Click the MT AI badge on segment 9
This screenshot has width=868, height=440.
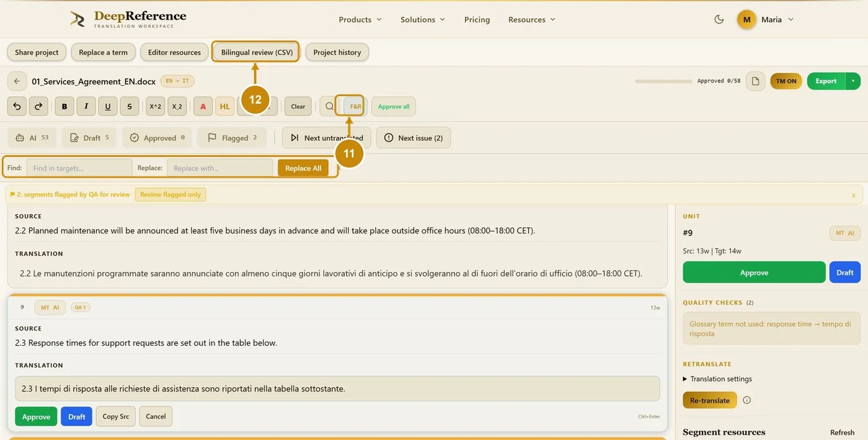[x=50, y=307]
